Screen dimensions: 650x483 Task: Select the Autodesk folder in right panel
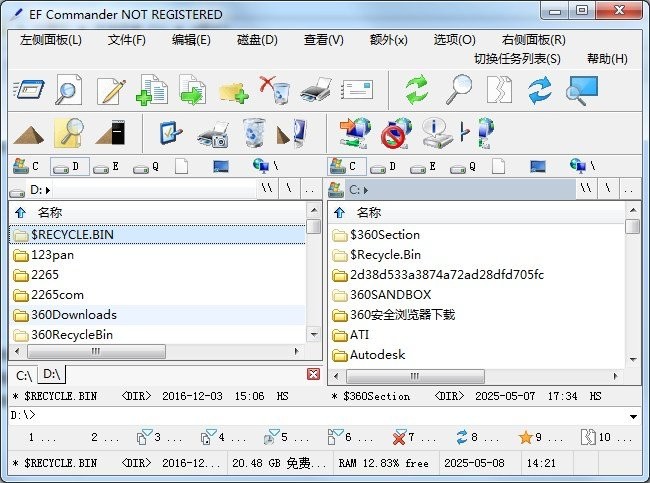click(477, 355)
